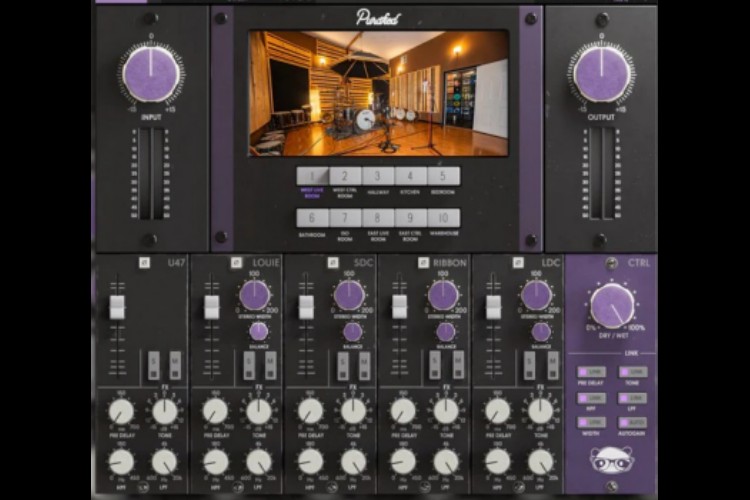The width and height of the screenshot is (750, 500).
Task: Select room 4 Kitchen
Action: click(410, 176)
